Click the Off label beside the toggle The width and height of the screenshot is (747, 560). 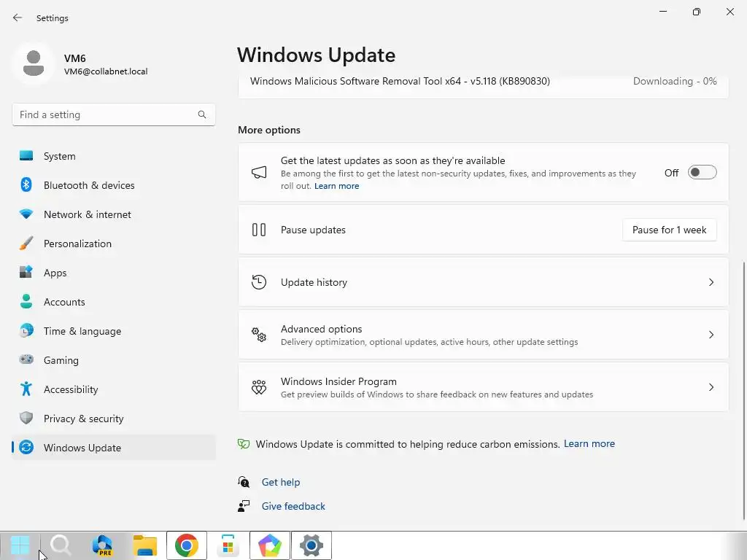point(671,173)
